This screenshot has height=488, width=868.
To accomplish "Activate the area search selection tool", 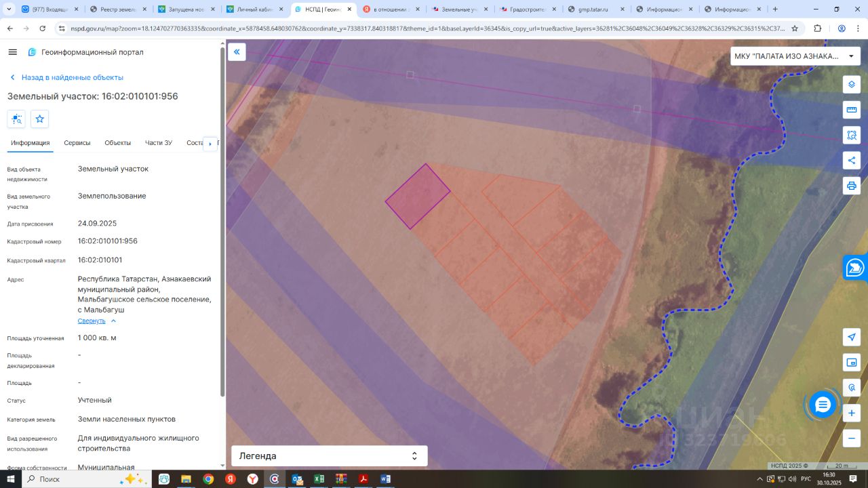I will [x=852, y=135].
